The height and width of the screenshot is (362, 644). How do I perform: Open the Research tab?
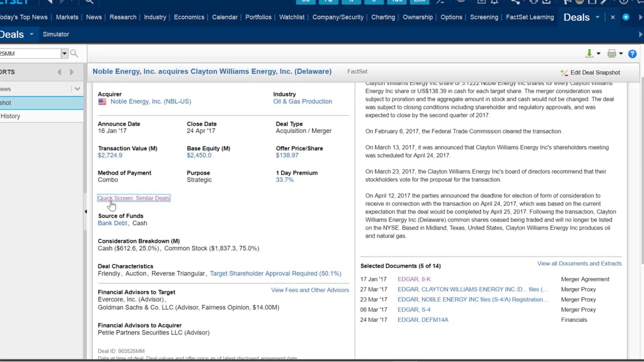click(x=123, y=17)
